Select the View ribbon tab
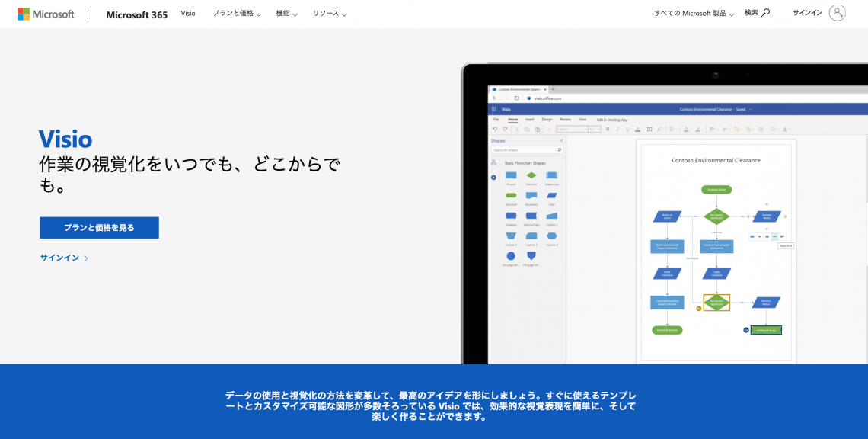The height and width of the screenshot is (439, 868). (582, 119)
